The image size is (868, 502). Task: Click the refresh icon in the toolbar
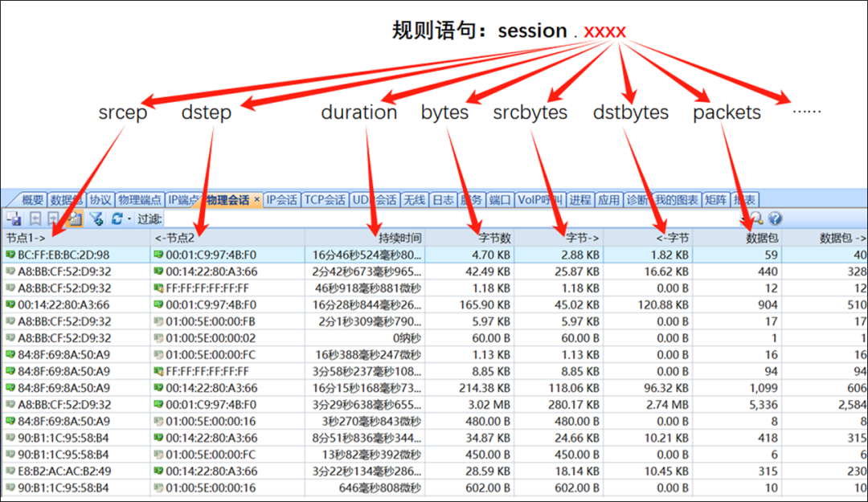[x=117, y=218]
